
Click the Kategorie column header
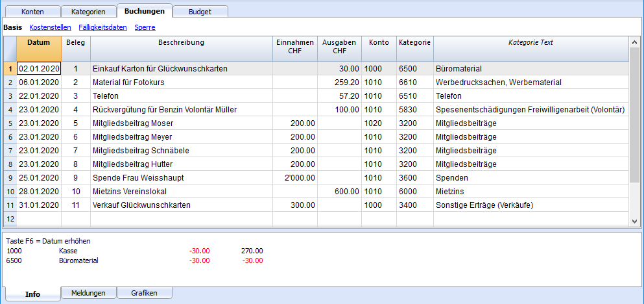(415, 49)
